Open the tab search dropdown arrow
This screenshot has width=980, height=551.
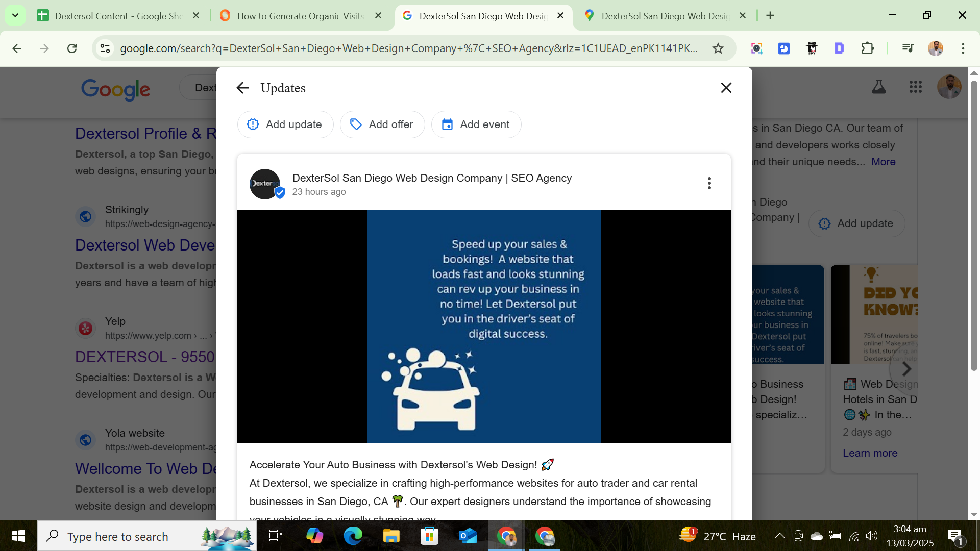click(x=15, y=15)
